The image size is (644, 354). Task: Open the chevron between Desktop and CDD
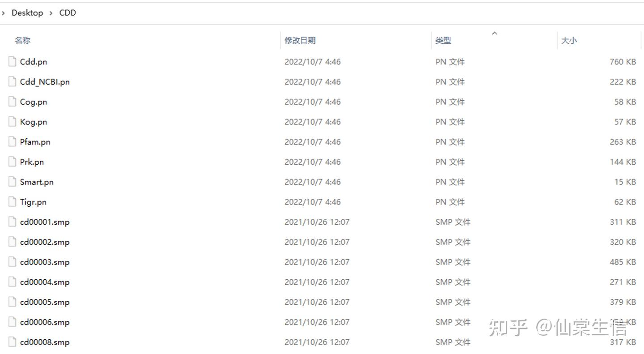pyautogui.click(x=51, y=13)
